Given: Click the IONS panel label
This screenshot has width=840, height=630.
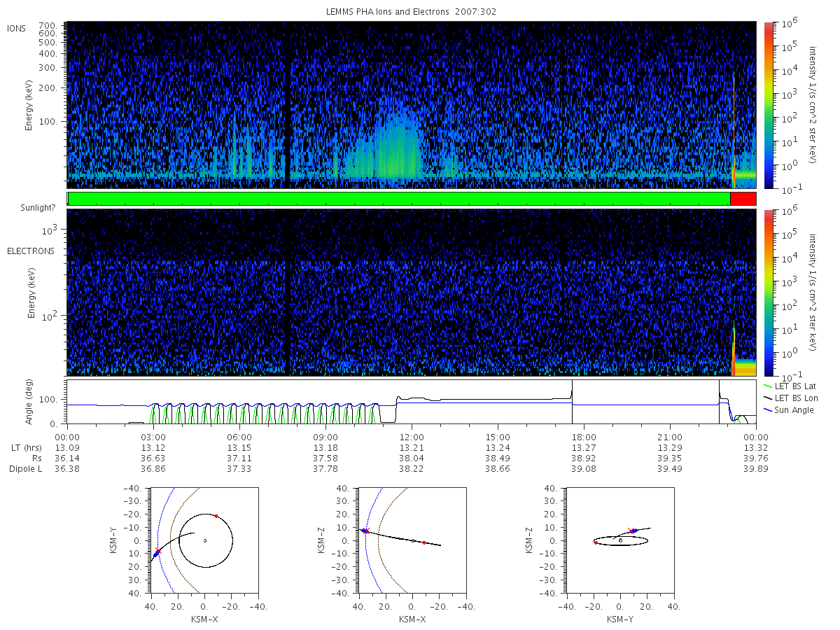Looking at the screenshot, I should coord(17,28).
